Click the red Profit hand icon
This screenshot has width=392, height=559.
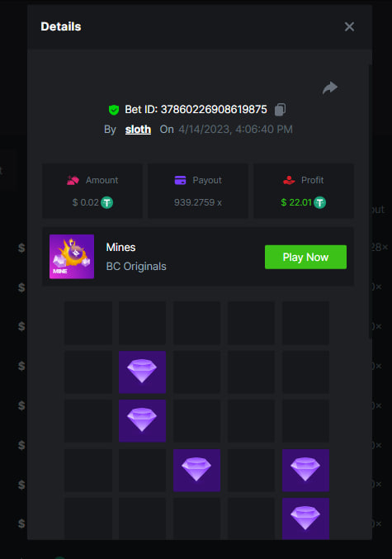click(x=289, y=180)
